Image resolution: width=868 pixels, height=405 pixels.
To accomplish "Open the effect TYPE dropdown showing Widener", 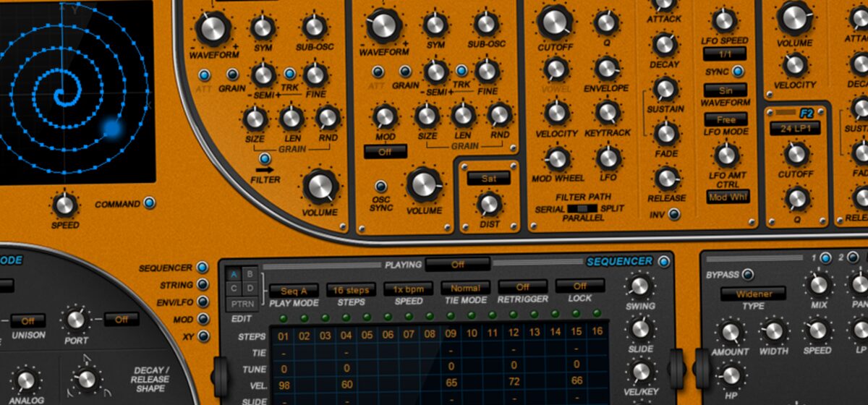I will coord(753,294).
